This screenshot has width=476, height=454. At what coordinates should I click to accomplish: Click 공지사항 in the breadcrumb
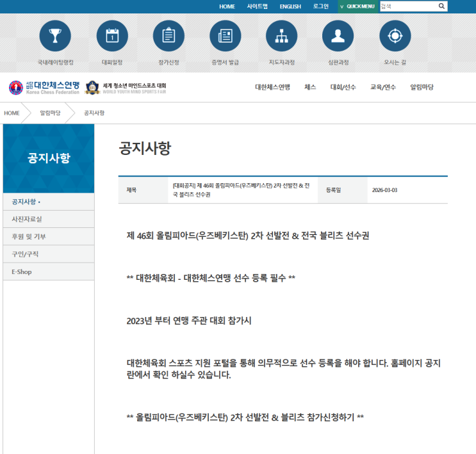[94, 113]
